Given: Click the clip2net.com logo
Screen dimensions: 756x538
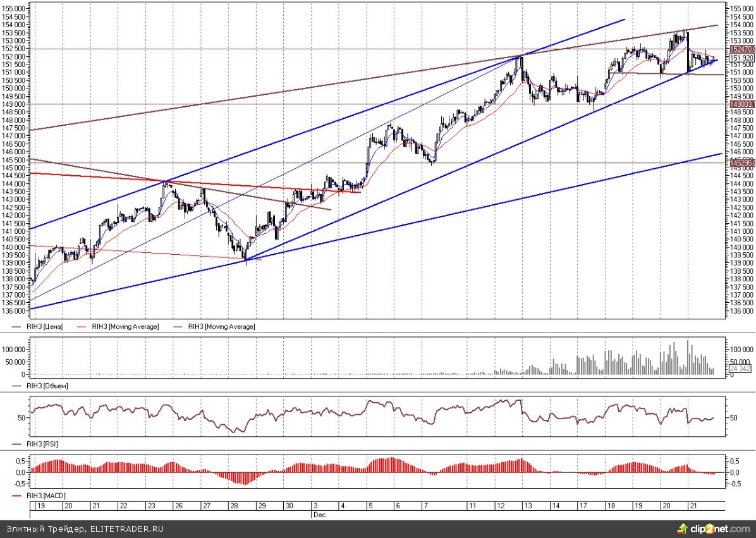Looking at the screenshot, I should 722,529.
